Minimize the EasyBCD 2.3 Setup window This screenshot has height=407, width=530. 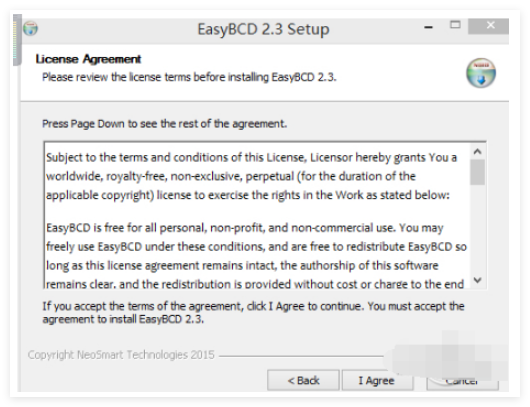[x=429, y=27]
